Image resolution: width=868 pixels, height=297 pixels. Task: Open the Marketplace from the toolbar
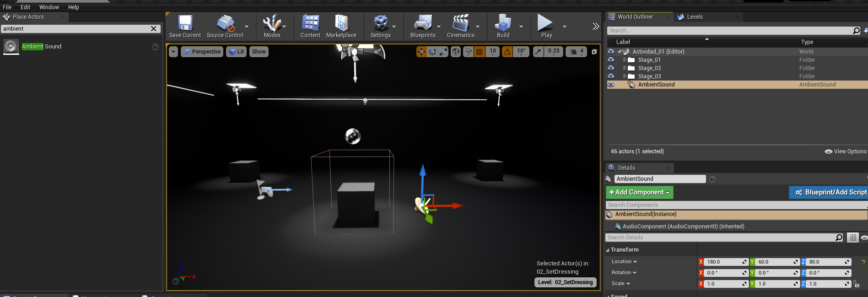tap(341, 26)
